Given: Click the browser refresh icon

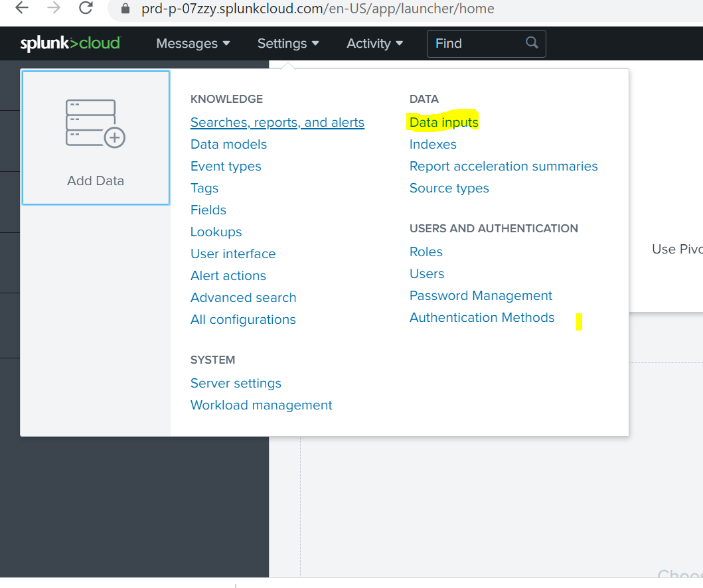Looking at the screenshot, I should coord(85,9).
